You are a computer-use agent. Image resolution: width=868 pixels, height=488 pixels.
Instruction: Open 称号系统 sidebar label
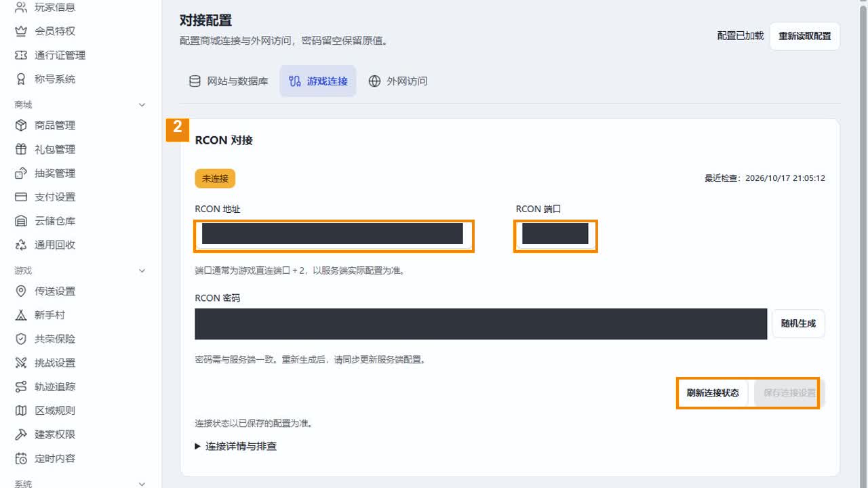(55, 79)
